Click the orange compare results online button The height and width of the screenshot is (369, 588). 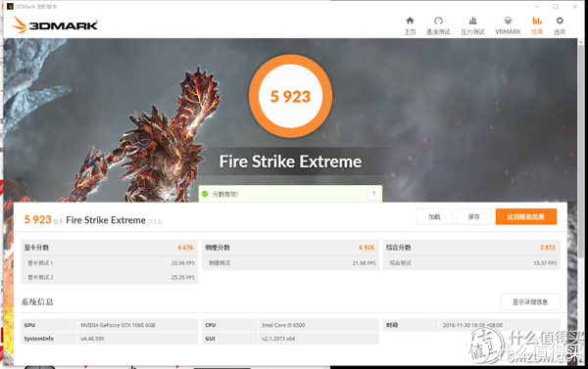[x=525, y=217]
